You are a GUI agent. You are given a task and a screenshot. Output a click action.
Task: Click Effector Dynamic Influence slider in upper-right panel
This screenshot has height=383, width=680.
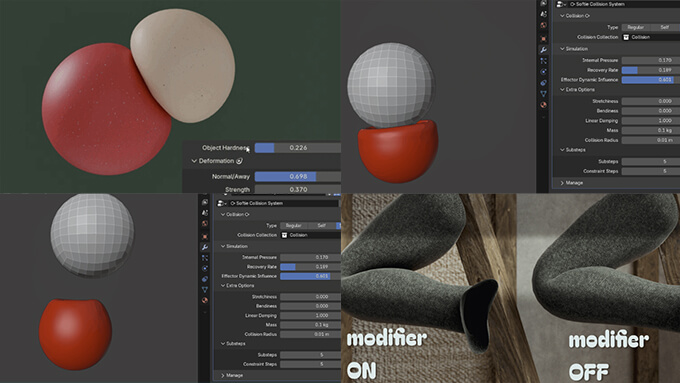point(651,80)
